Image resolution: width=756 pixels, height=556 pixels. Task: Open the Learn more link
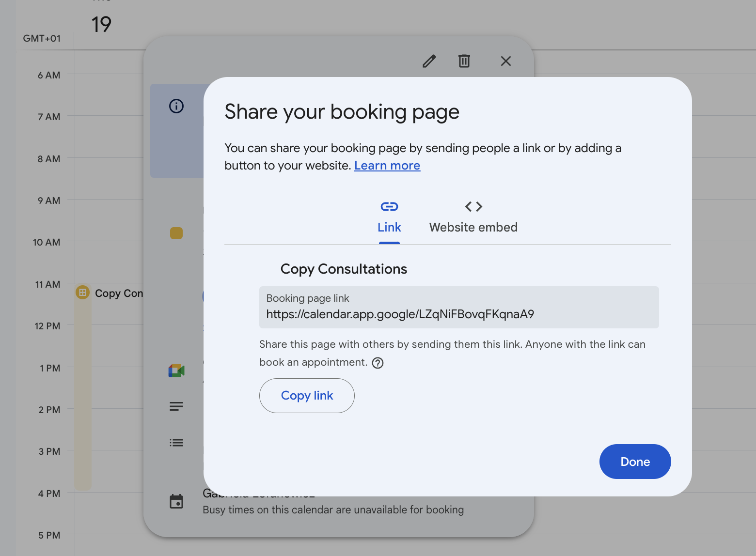coord(387,165)
